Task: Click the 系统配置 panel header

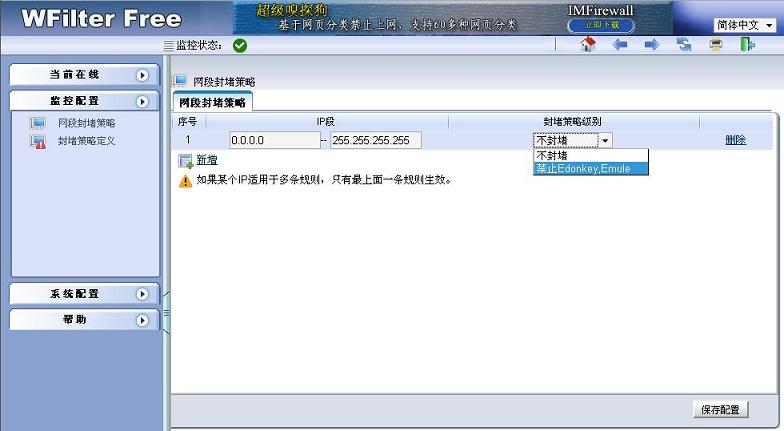Action: 84,294
